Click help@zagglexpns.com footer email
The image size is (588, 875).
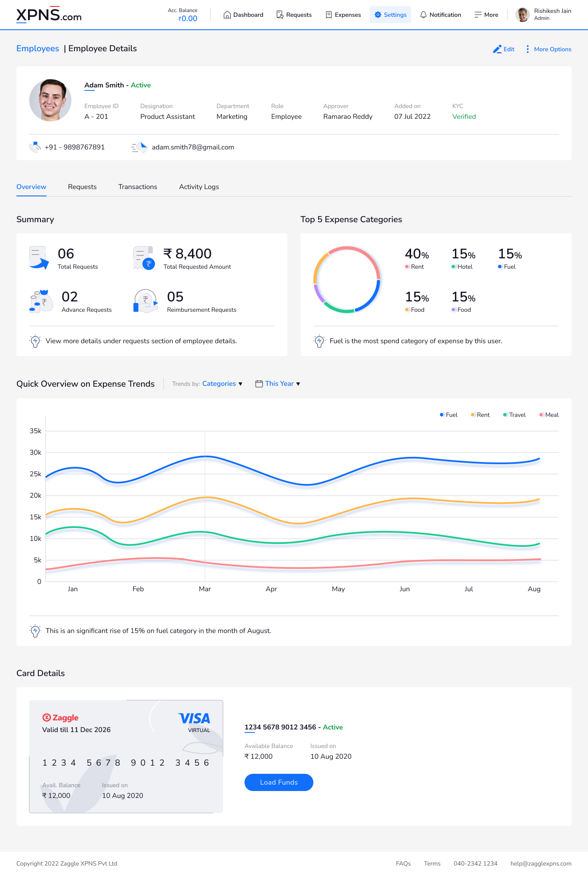(541, 863)
